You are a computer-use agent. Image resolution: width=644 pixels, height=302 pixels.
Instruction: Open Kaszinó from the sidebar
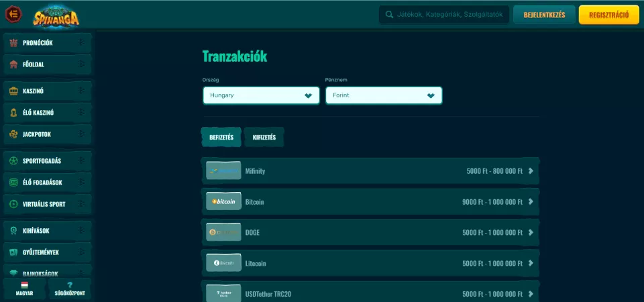click(46, 91)
